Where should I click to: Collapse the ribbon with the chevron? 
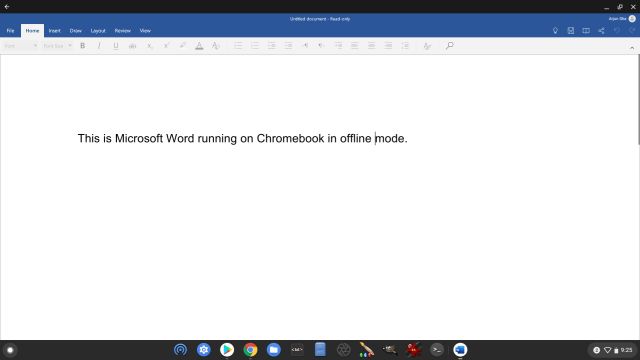point(632,48)
